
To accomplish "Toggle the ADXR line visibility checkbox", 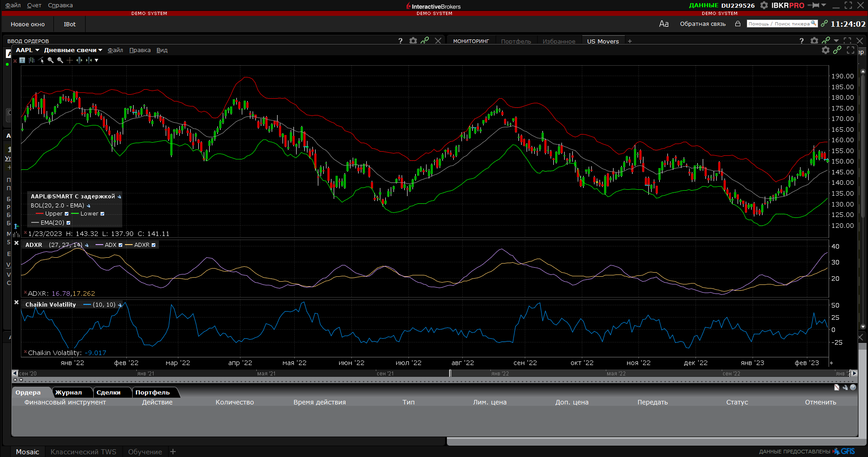I will coord(153,245).
